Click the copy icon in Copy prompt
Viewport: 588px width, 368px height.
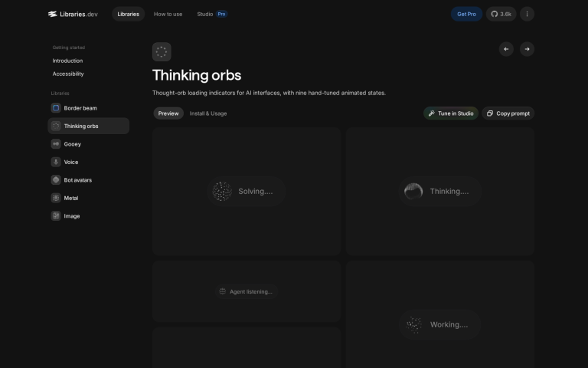490,113
